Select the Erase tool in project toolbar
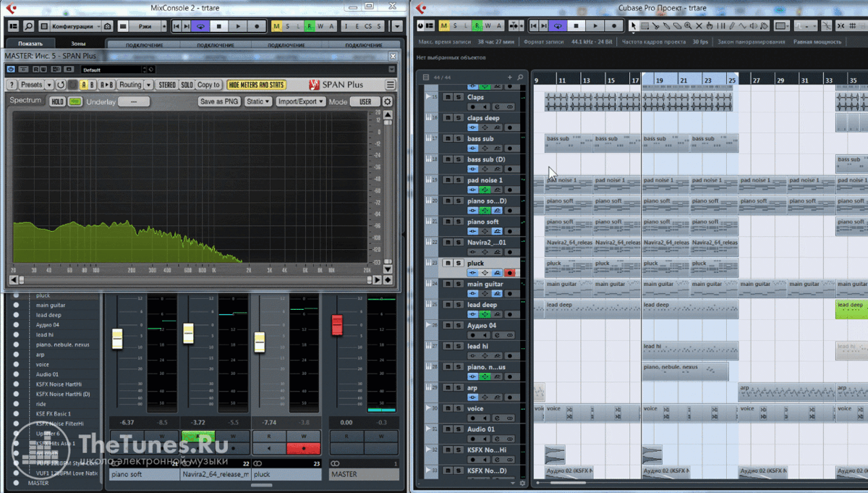 point(677,25)
